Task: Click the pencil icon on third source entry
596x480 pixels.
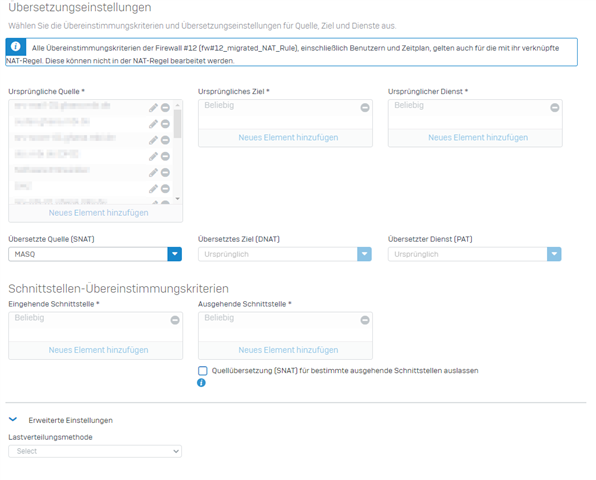Action: [x=153, y=140]
